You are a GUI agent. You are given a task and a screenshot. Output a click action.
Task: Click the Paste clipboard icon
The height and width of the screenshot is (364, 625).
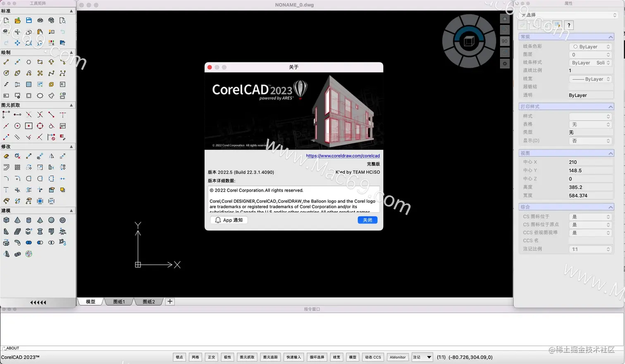[x=40, y=31]
